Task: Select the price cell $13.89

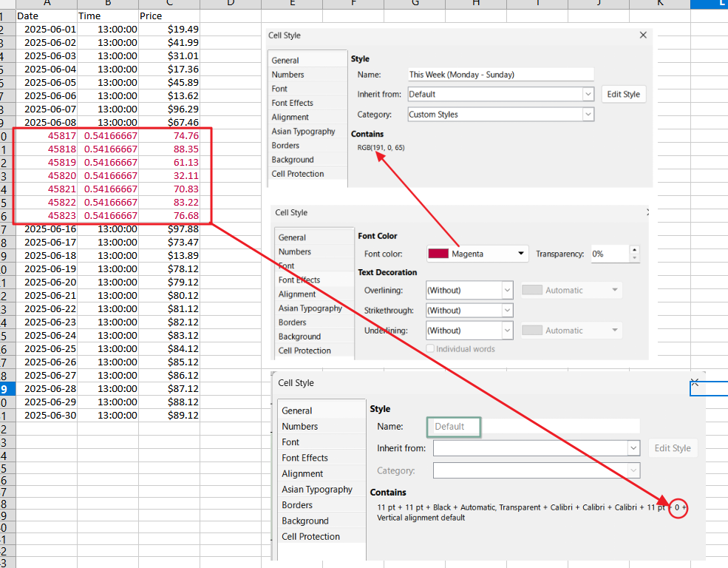Action: 169,255
